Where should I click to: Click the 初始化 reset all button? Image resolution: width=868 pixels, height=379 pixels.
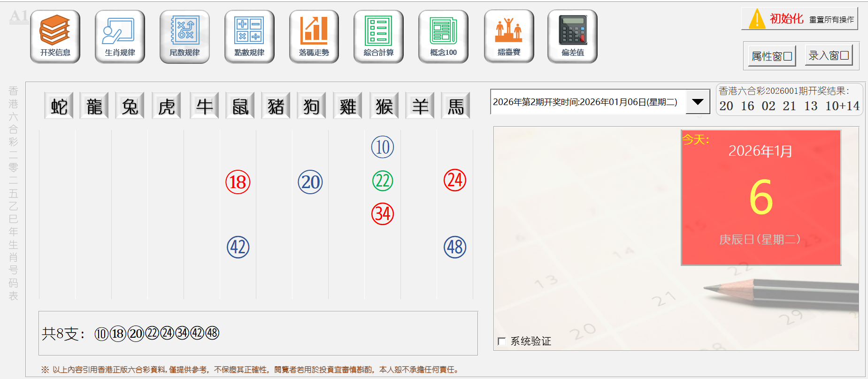[799, 19]
